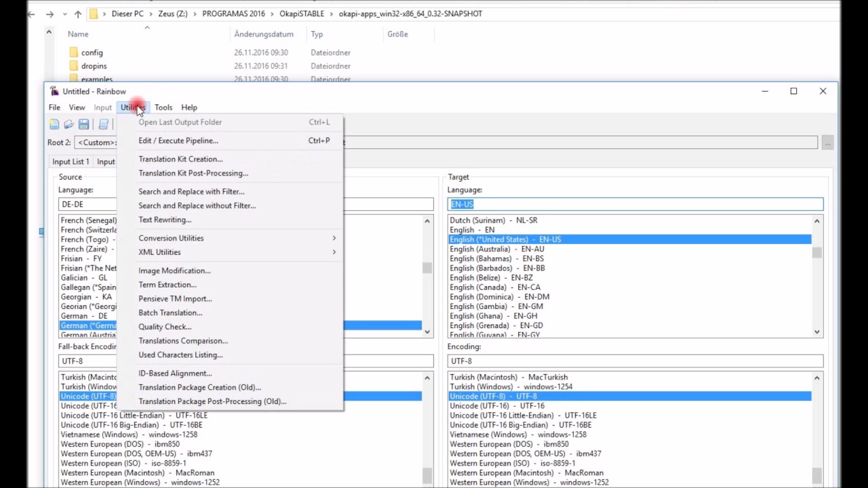The image size is (868, 488).
Task: Click PROGRAMAS 2016 in Explorer address path
Action: click(235, 14)
